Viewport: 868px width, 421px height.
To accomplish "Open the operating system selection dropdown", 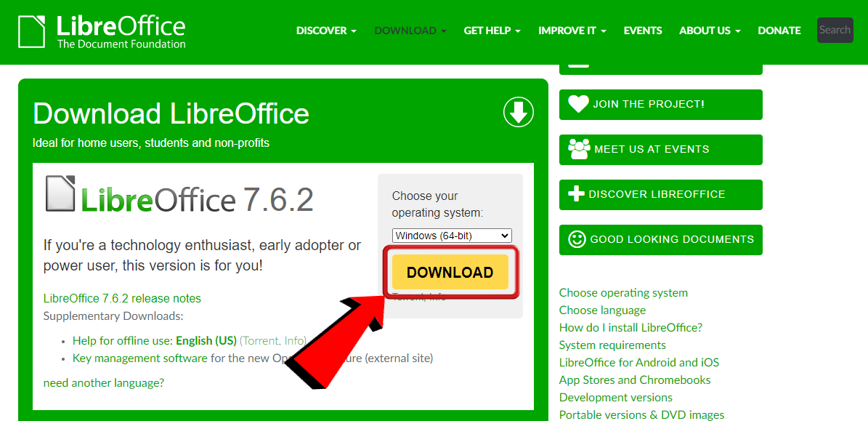I will pyautogui.click(x=451, y=235).
